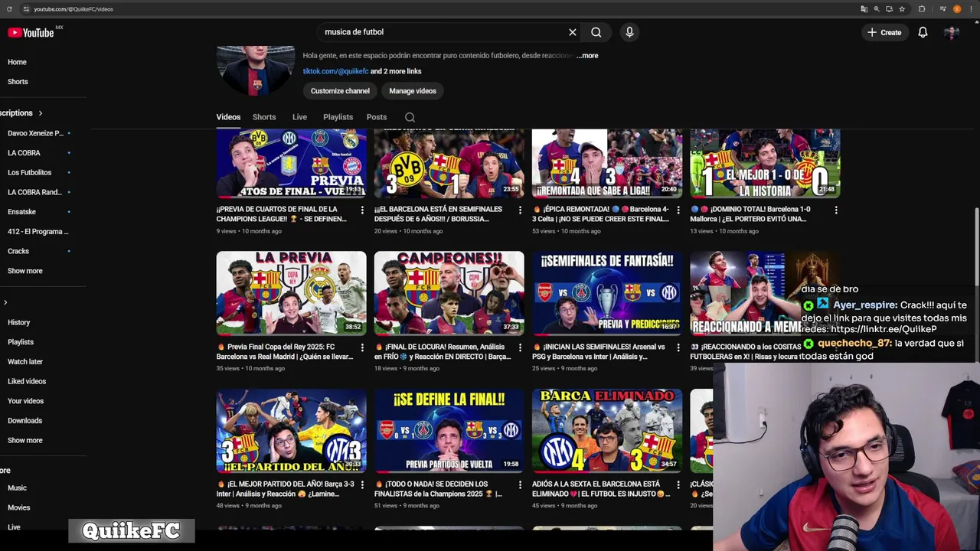Open options for DOMINIO TOTAL video
Image resolution: width=980 pixels, height=551 pixels.
pos(835,210)
